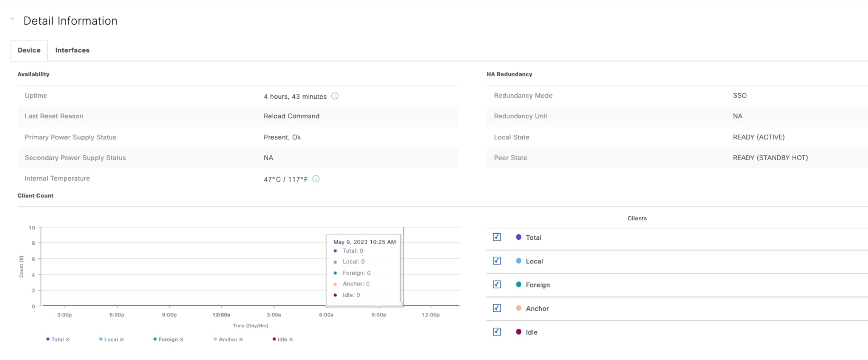Toggle the Foreign clients checkbox
868x360 pixels.
tap(497, 284)
